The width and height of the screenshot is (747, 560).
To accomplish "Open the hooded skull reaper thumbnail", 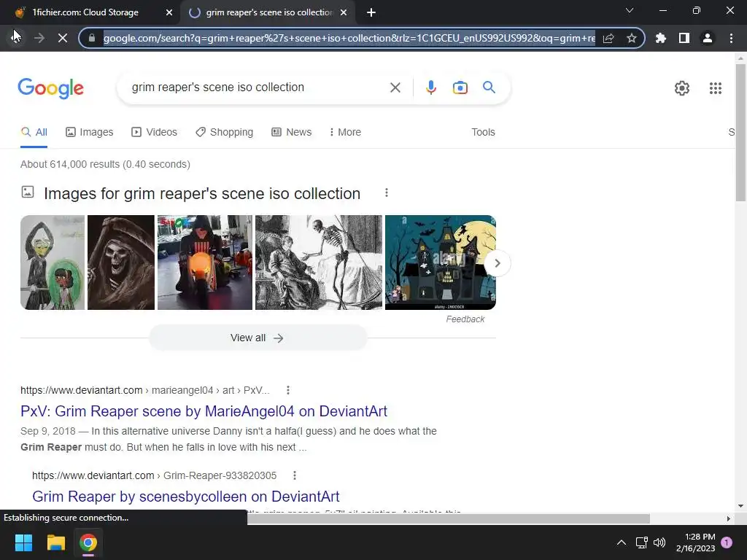I will 121,262.
